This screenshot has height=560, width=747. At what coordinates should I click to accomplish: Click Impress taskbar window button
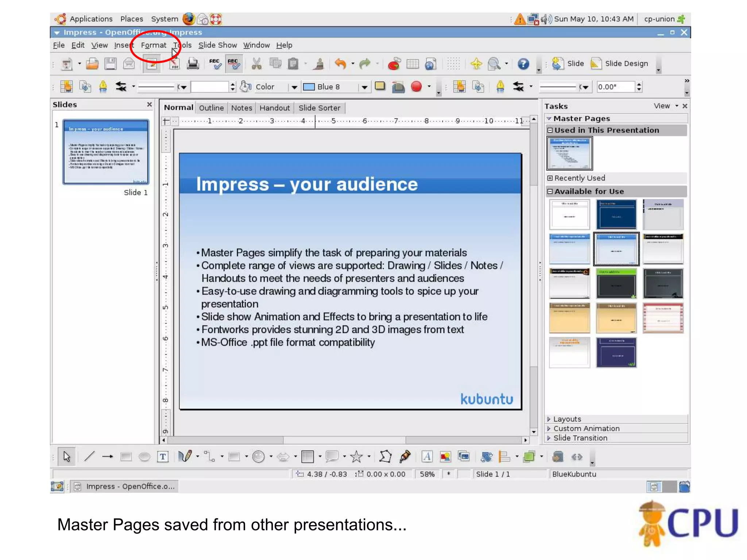[x=125, y=486]
